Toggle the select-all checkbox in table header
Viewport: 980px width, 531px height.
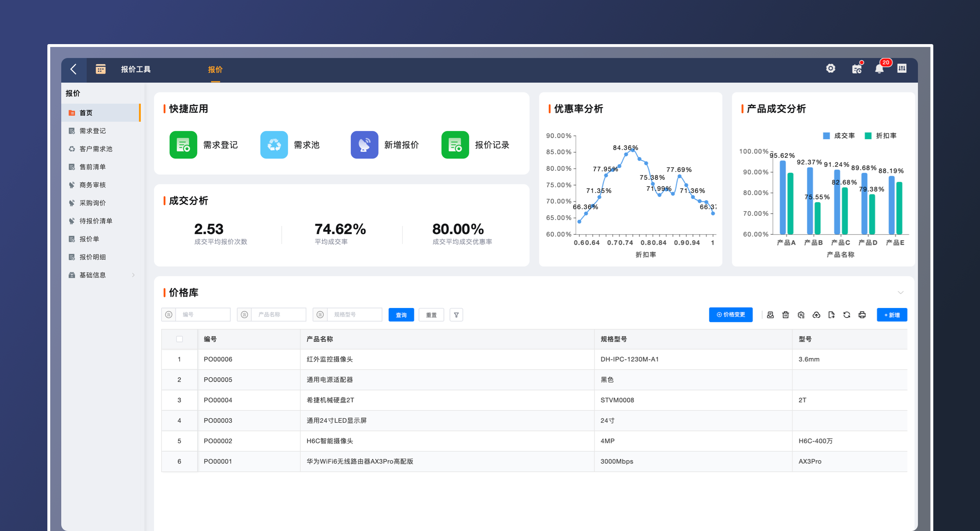(x=179, y=339)
